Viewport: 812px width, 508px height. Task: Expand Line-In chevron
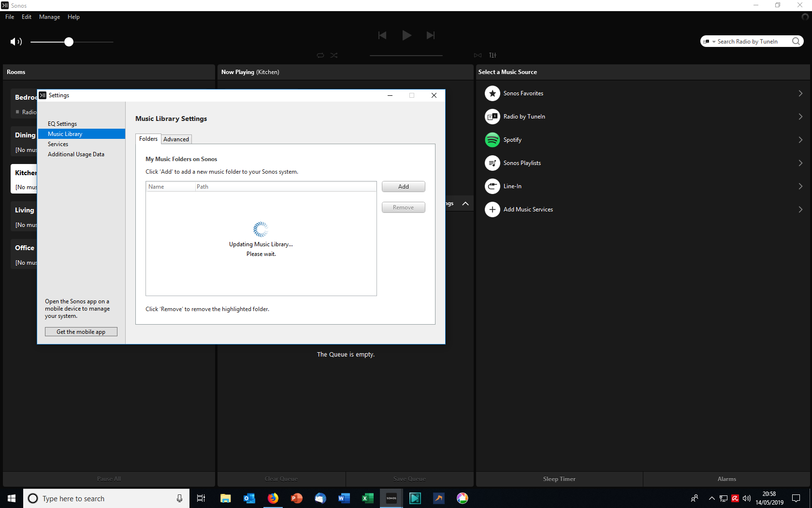pos(800,186)
